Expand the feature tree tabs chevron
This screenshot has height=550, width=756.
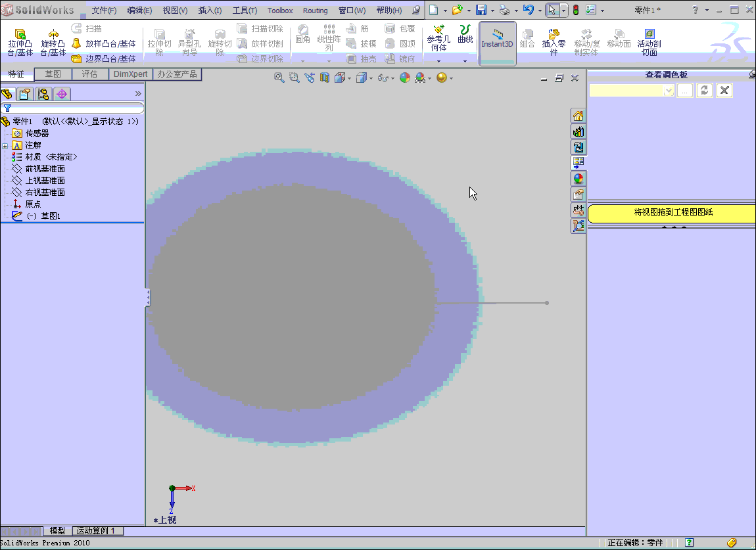point(138,93)
